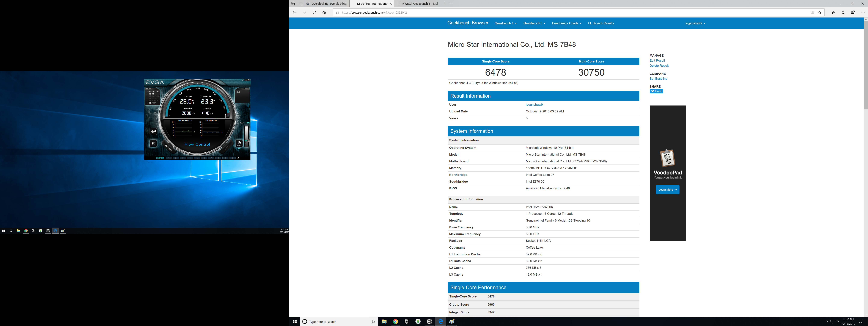Switch to HWBOT Geekbench 3 tab
Image resolution: width=868 pixels, height=326 pixels.
[x=417, y=4]
